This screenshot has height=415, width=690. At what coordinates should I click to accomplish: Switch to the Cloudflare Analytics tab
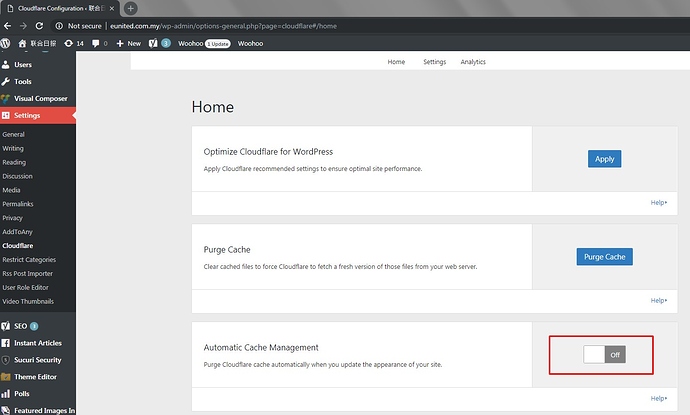coord(473,62)
